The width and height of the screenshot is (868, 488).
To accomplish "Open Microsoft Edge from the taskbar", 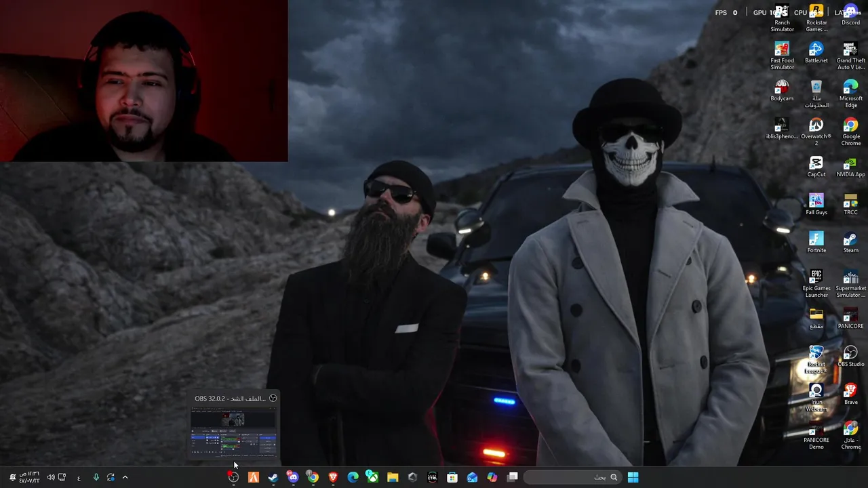I will 353,477.
